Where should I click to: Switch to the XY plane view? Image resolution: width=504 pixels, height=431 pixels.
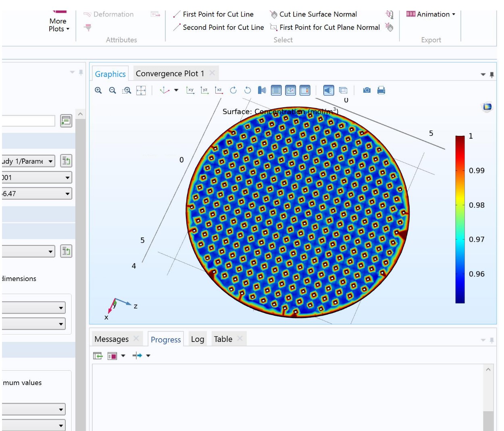tap(190, 90)
